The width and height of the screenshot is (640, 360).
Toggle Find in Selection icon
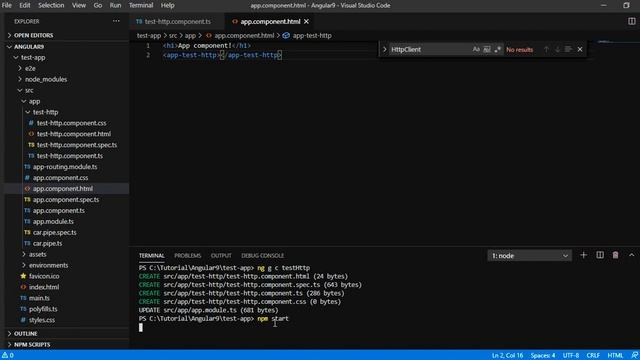pyautogui.click(x=568, y=49)
